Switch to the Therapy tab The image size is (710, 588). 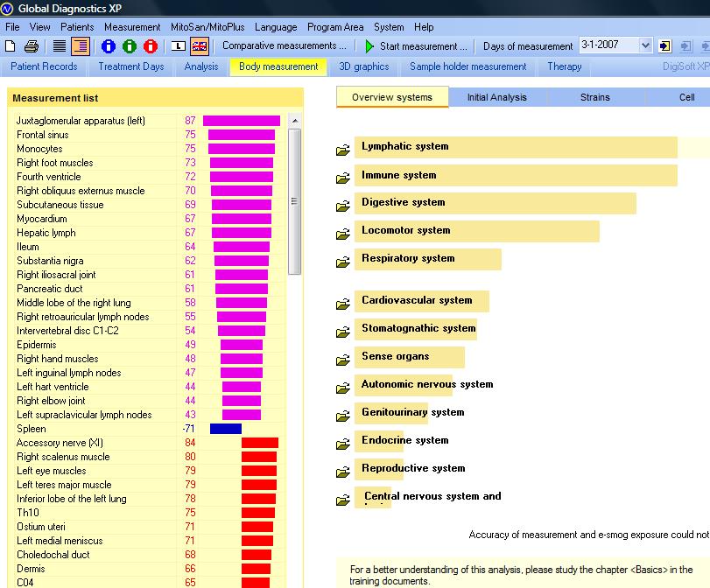pyautogui.click(x=564, y=66)
